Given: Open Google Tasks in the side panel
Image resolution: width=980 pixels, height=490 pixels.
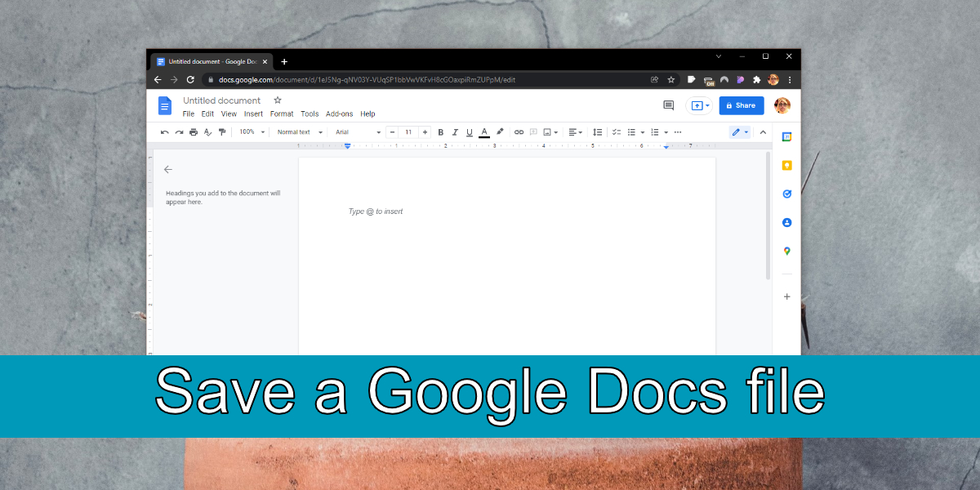Looking at the screenshot, I should point(787,194).
